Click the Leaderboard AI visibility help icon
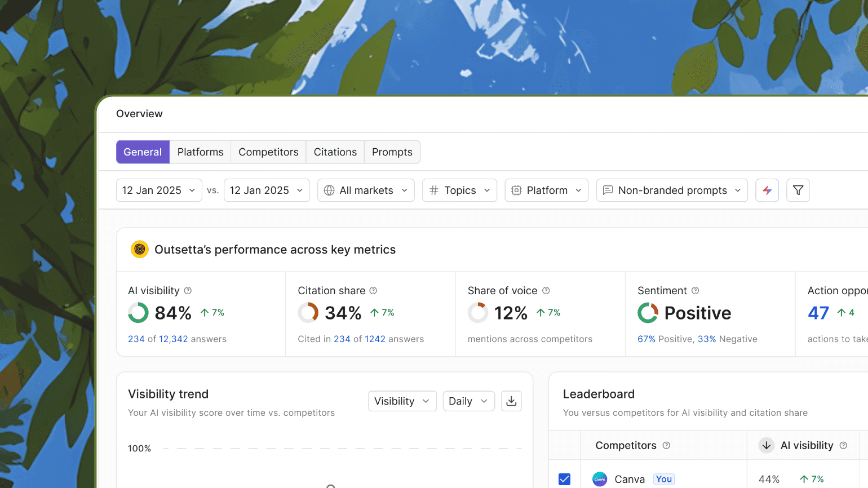This screenshot has height=488, width=868. pyautogui.click(x=844, y=446)
